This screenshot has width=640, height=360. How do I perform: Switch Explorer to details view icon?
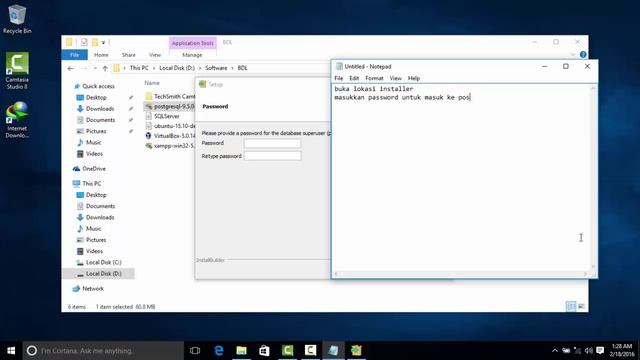[571, 306]
